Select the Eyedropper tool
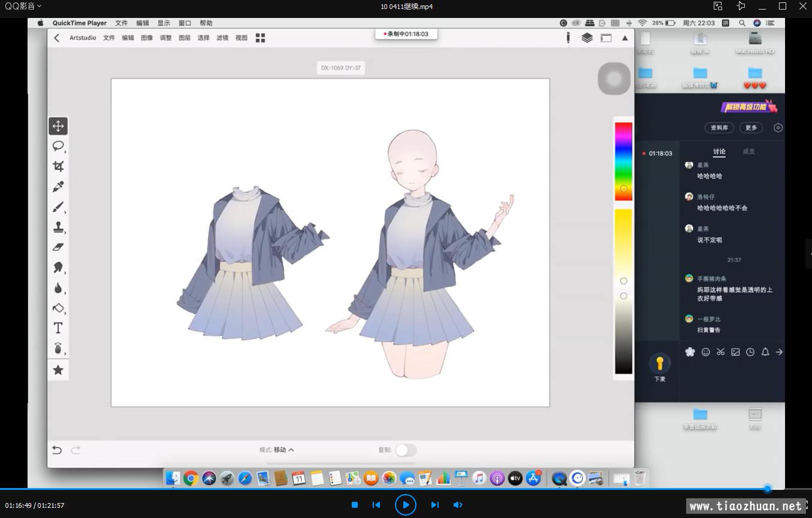The image size is (812, 518). pyautogui.click(x=58, y=187)
